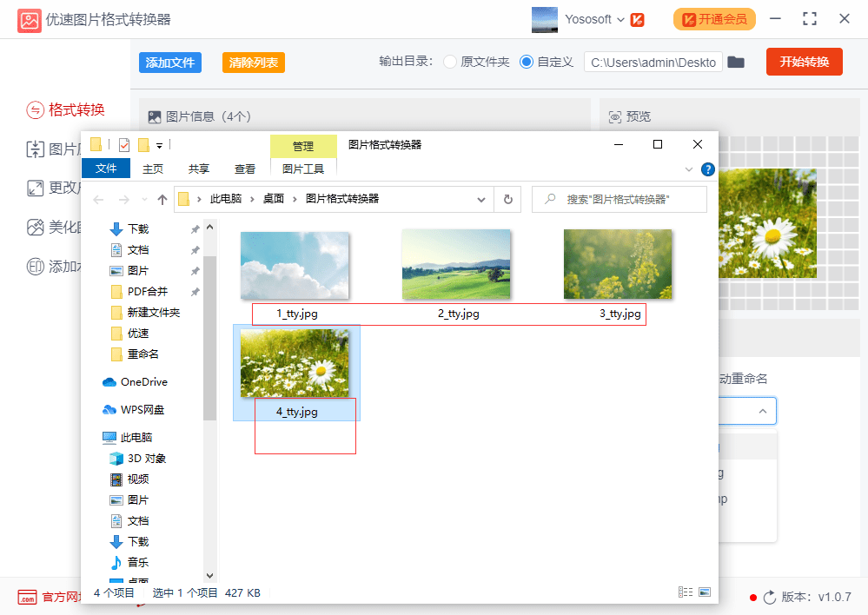Expand the Explorer address bar dropdown
Screen dimensions: 868x615
point(481,199)
